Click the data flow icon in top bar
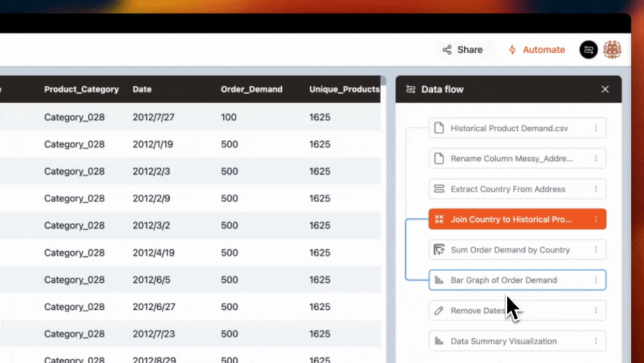 [588, 50]
